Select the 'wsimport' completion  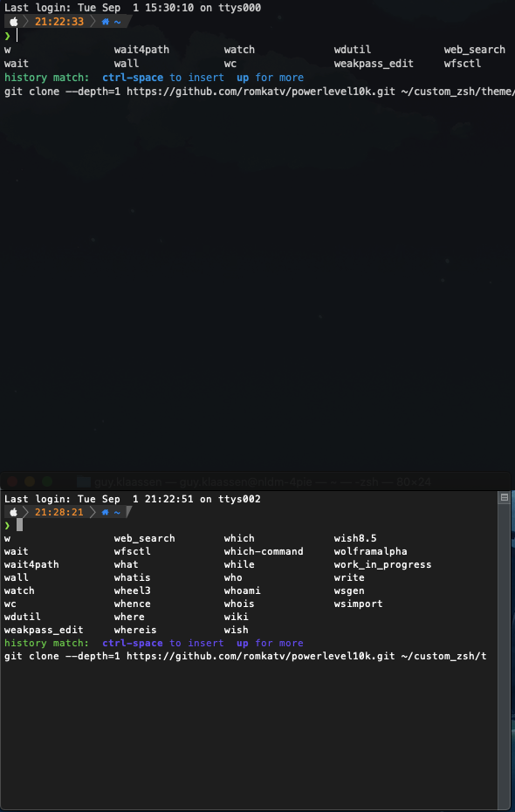[x=358, y=604]
